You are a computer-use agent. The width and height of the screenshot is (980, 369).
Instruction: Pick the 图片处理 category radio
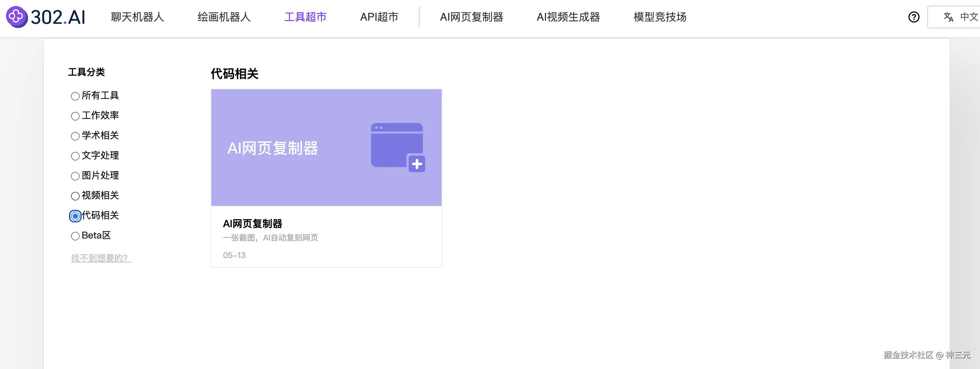pos(75,176)
